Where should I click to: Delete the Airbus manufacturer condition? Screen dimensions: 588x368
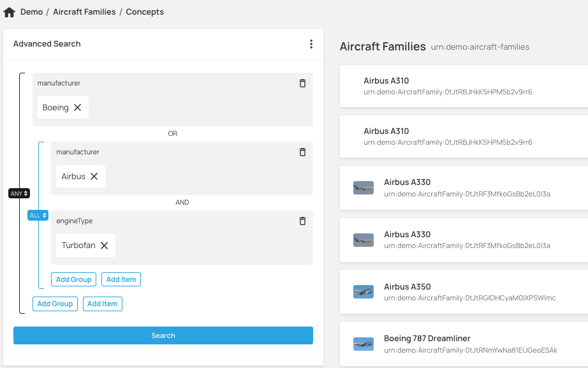click(302, 152)
